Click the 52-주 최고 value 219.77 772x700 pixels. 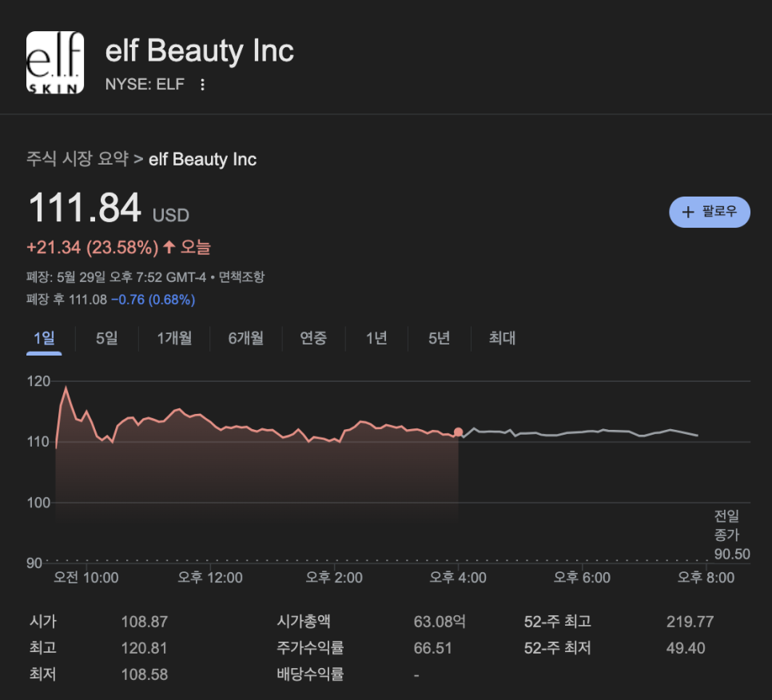pos(690,622)
